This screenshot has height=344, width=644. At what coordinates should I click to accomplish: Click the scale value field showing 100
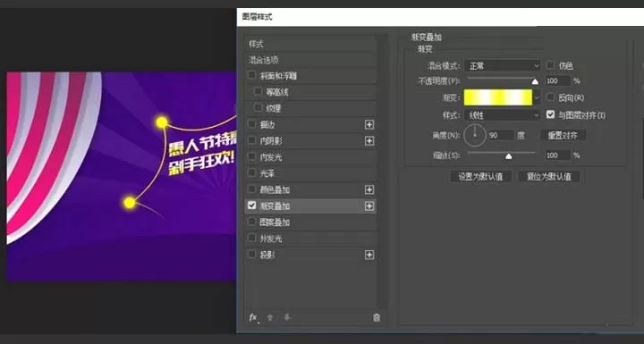point(558,155)
